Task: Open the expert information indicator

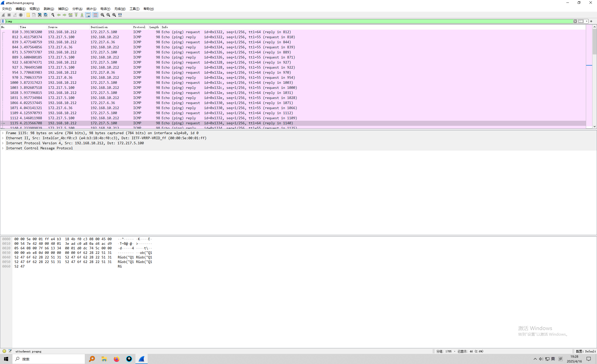Action: tap(4, 351)
